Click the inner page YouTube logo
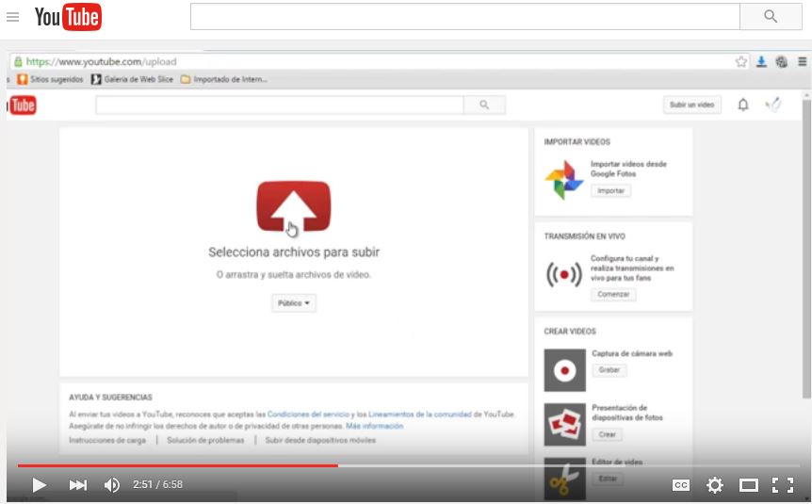The height and width of the screenshot is (504, 812). pos(23,106)
